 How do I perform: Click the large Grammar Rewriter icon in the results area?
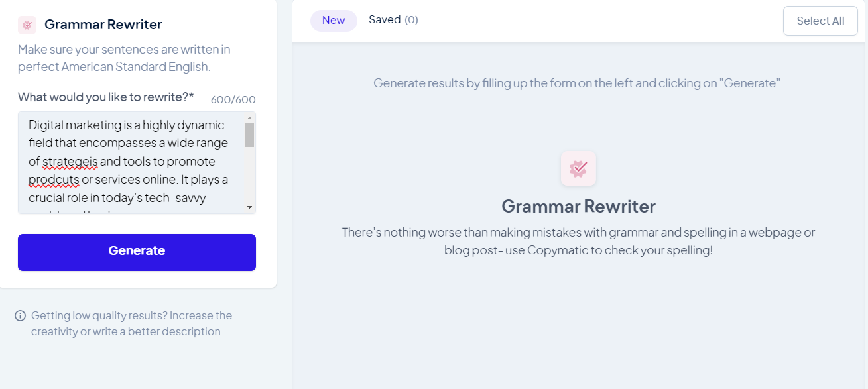point(578,168)
